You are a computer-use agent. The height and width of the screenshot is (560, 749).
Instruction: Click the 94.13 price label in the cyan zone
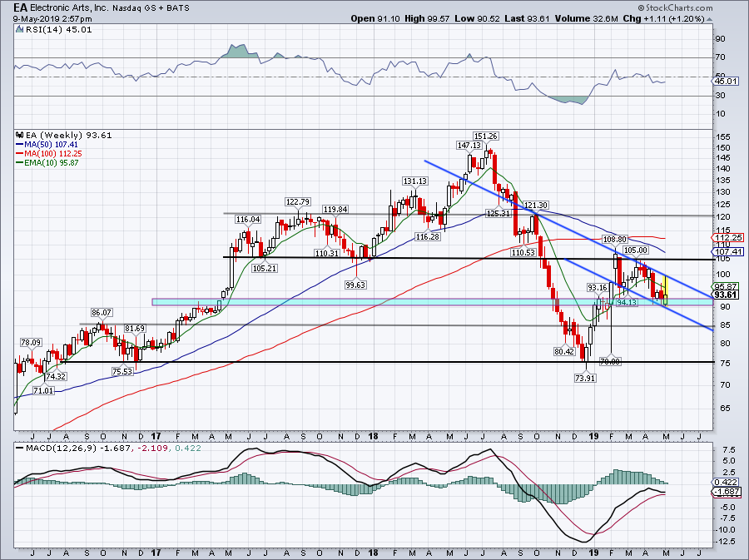coord(626,302)
